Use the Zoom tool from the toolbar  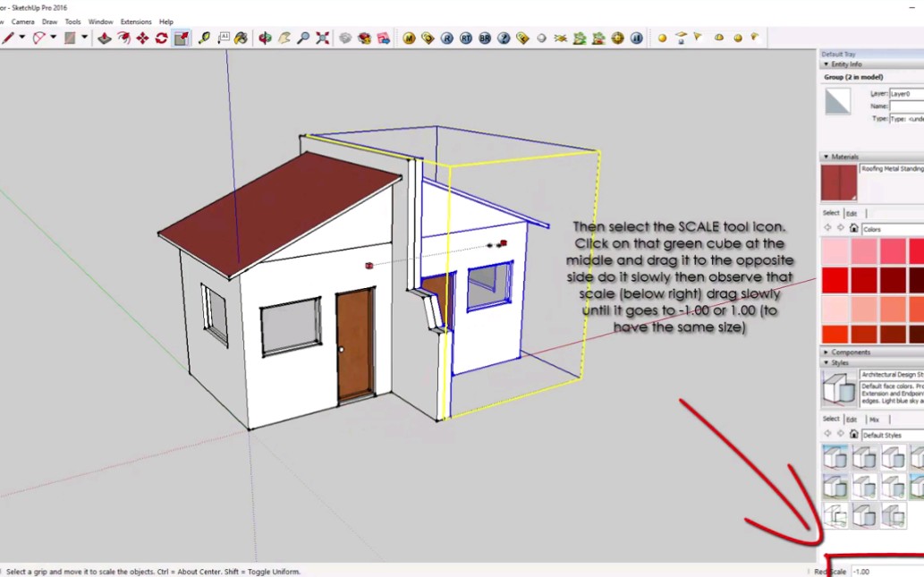click(x=303, y=38)
